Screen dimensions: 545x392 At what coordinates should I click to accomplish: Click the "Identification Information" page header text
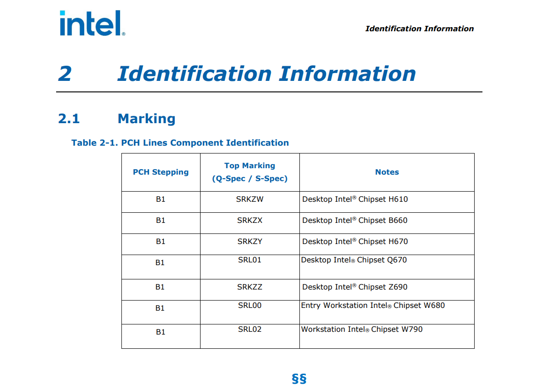[x=419, y=28]
